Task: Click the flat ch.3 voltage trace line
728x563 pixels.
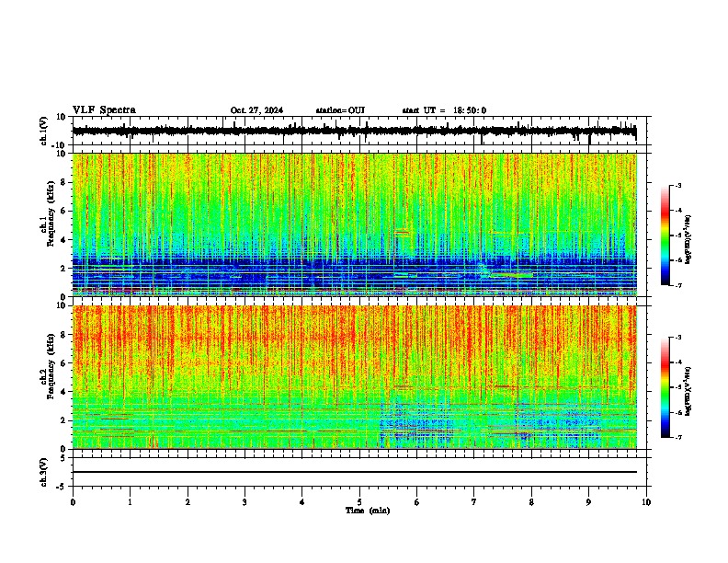Action: coord(355,472)
